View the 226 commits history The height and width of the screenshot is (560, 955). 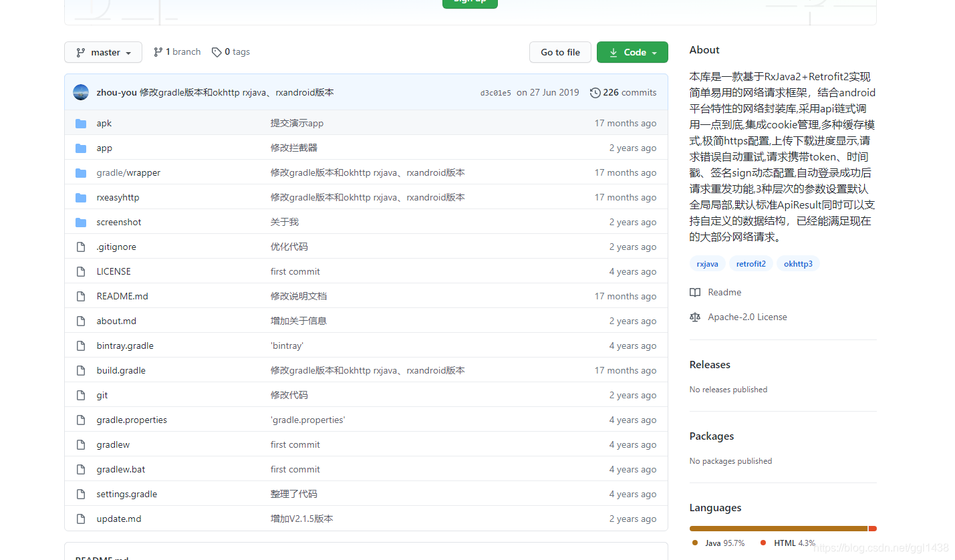point(624,92)
